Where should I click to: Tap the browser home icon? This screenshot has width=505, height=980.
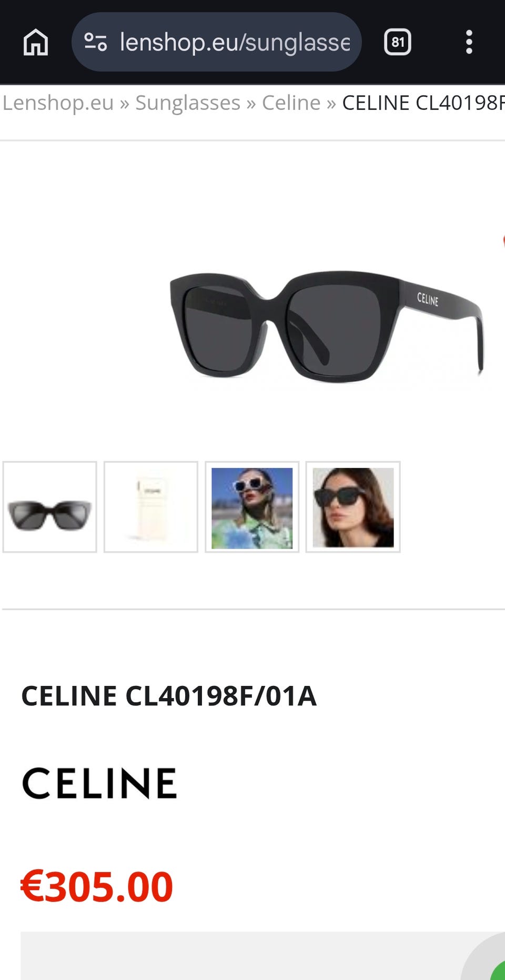point(36,42)
